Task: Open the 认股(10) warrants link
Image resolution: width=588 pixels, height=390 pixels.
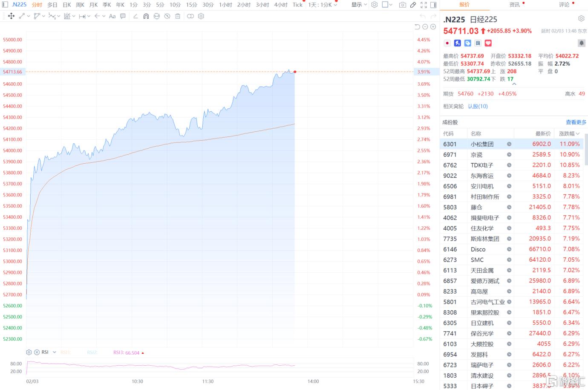Action: click(478, 106)
